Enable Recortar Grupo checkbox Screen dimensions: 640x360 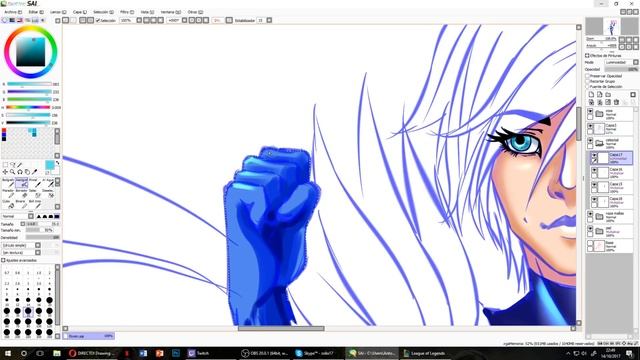588,81
